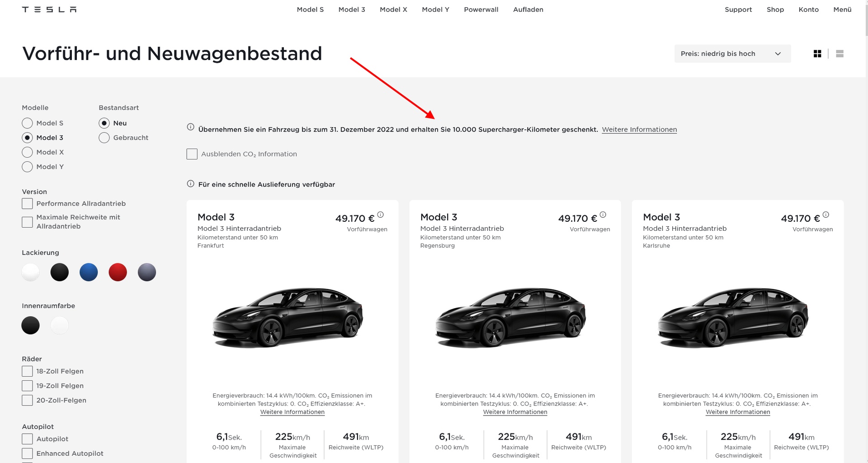Viewport: 868px width, 463px height.
Task: Open Powerwall navigation item
Action: [x=481, y=9]
